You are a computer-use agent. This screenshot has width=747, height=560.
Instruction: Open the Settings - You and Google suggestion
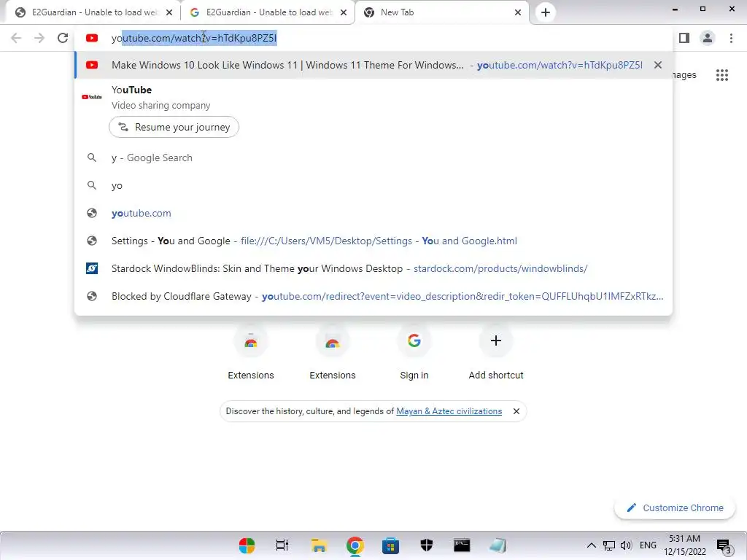(373, 241)
